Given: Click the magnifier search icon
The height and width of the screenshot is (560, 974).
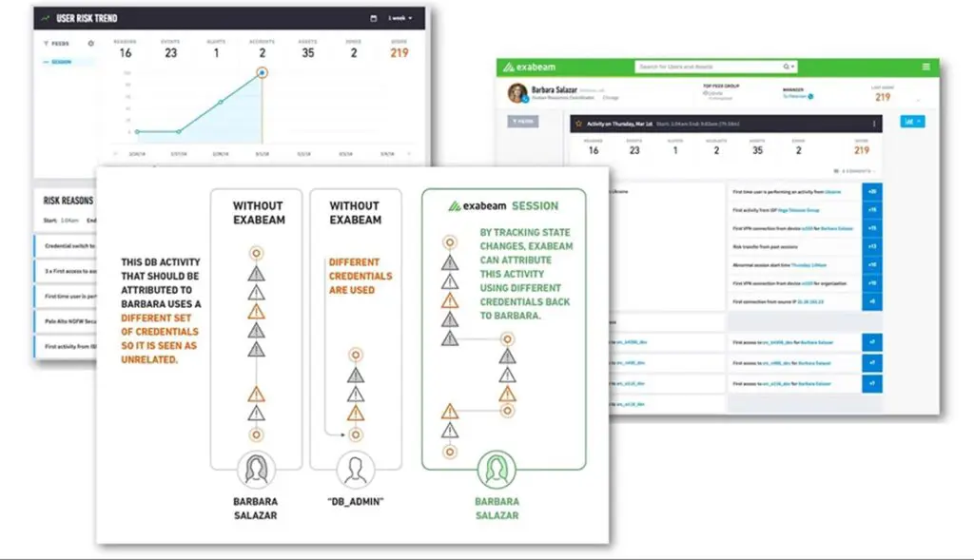Looking at the screenshot, I should 784,67.
